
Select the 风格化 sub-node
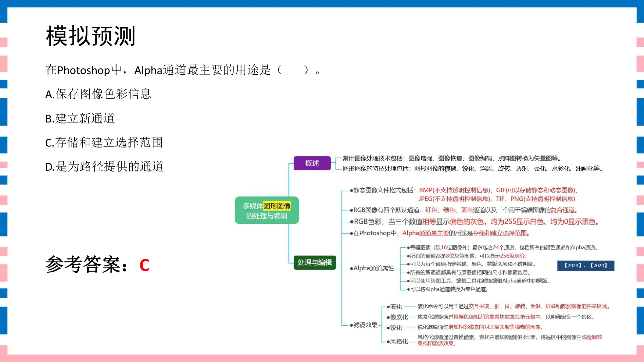[397, 341]
